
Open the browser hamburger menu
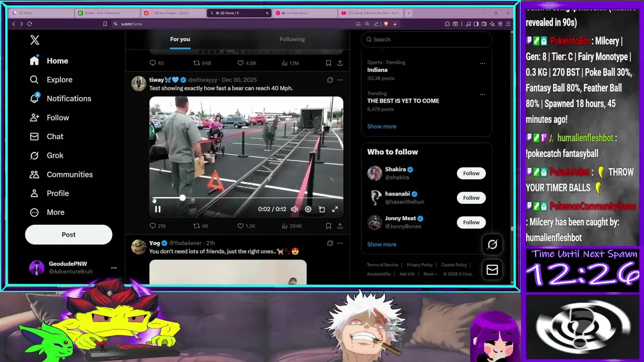(508, 24)
